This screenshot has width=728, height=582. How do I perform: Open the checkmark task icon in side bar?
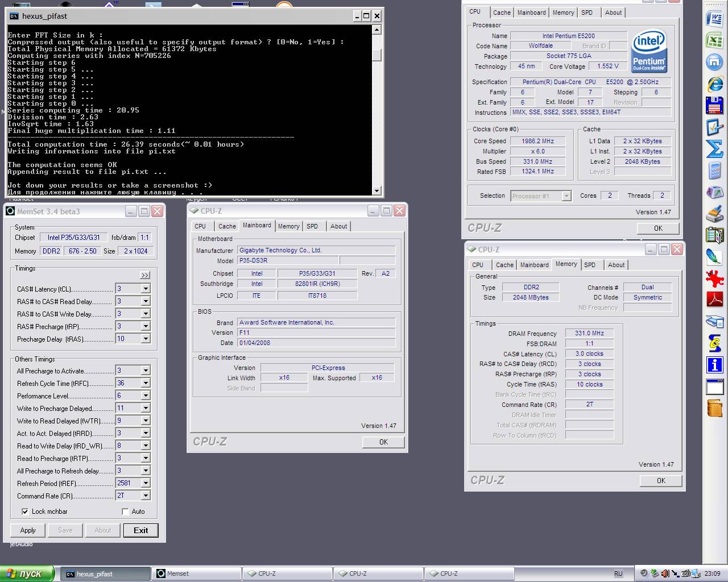click(714, 127)
